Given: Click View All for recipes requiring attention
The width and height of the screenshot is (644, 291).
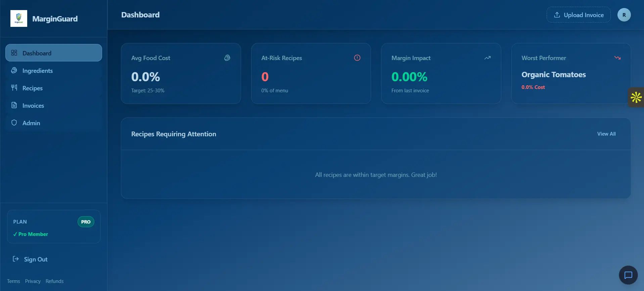Looking at the screenshot, I should coord(606,134).
